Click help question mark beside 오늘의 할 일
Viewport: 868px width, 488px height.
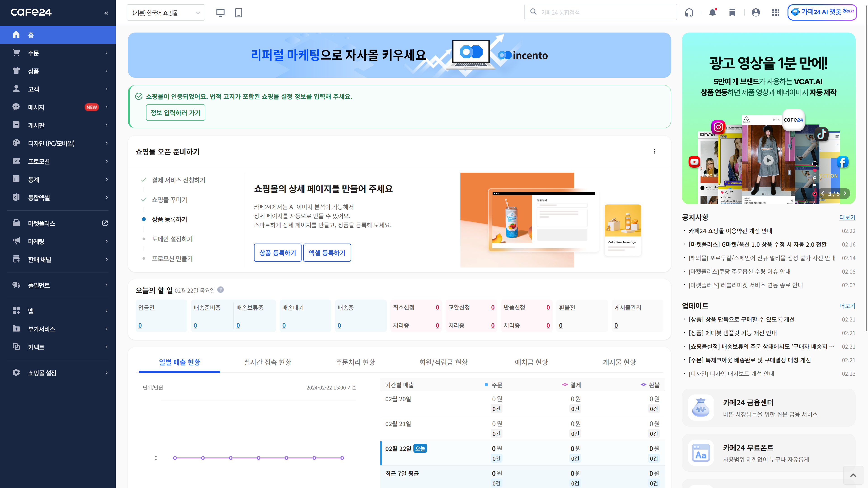(x=221, y=290)
